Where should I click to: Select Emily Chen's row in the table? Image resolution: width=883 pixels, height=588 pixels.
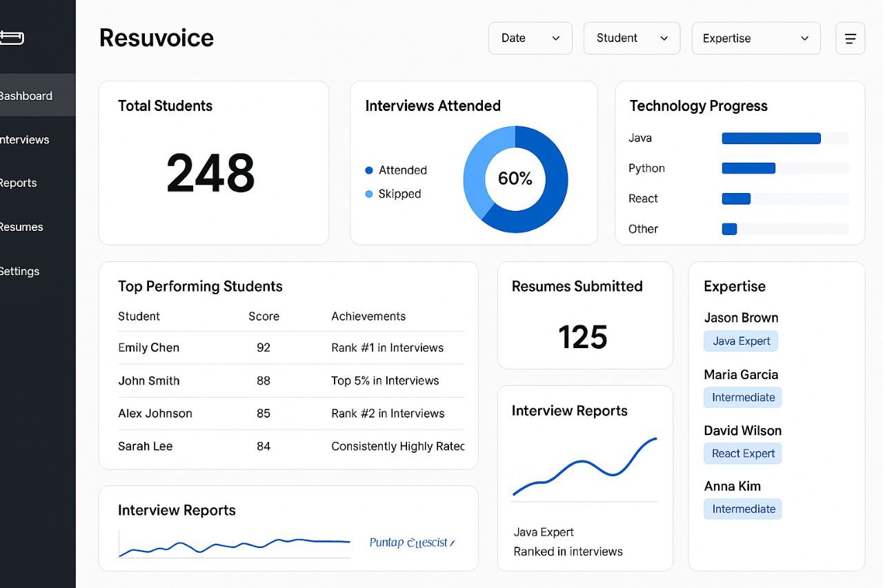[290, 348]
